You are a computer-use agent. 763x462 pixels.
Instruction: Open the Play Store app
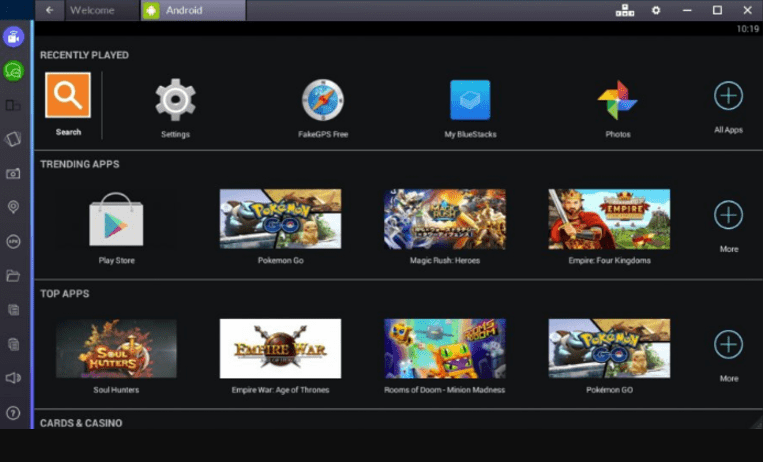coord(116,220)
